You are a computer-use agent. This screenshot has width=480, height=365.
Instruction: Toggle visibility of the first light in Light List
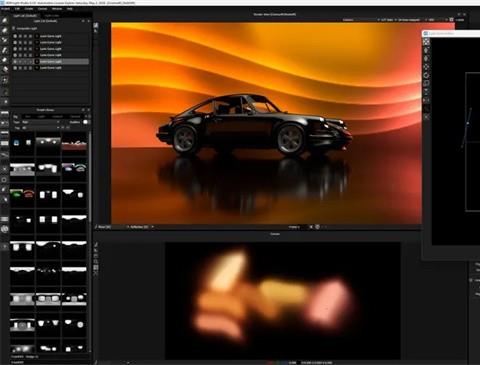pos(15,36)
